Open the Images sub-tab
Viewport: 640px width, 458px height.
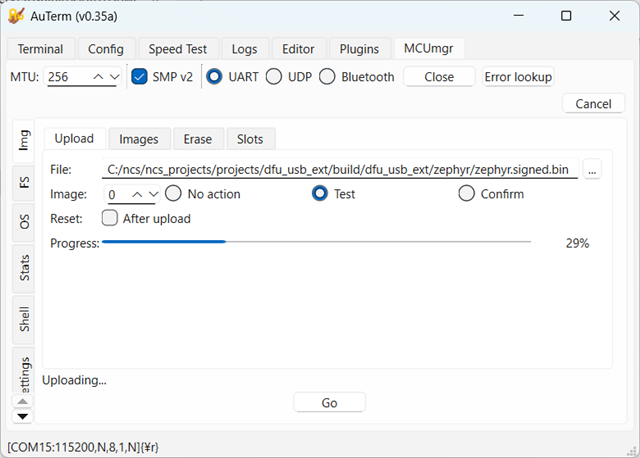[x=139, y=139]
